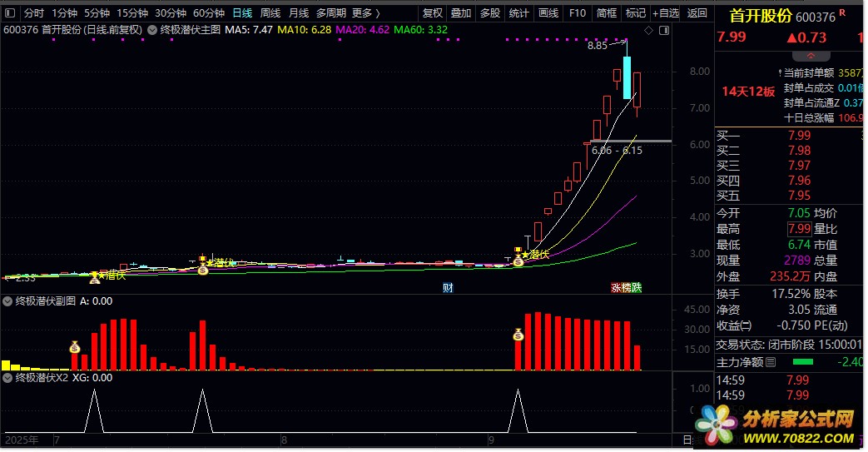
Task: Expand the 终极潜伏副图 indicator dropdown
Action: pos(7,301)
